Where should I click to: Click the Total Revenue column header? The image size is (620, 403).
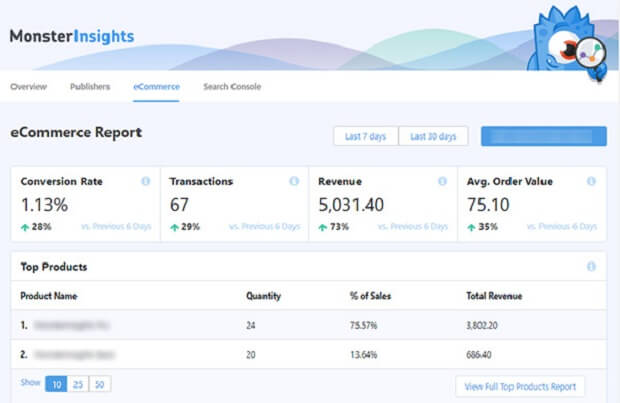tap(494, 296)
